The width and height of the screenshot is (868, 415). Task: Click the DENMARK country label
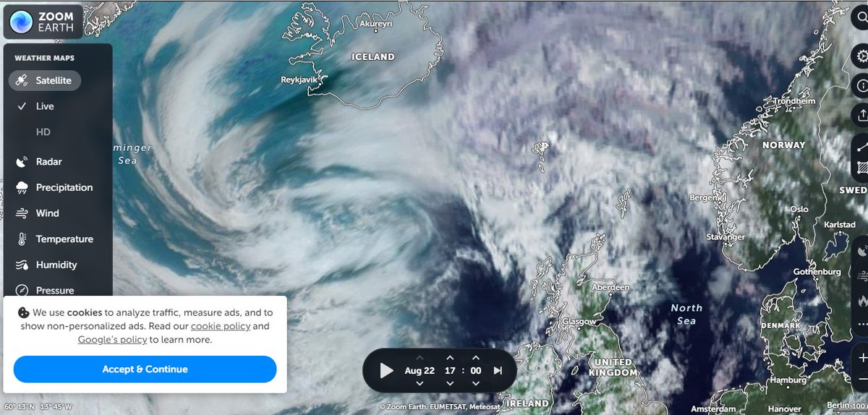click(x=780, y=326)
